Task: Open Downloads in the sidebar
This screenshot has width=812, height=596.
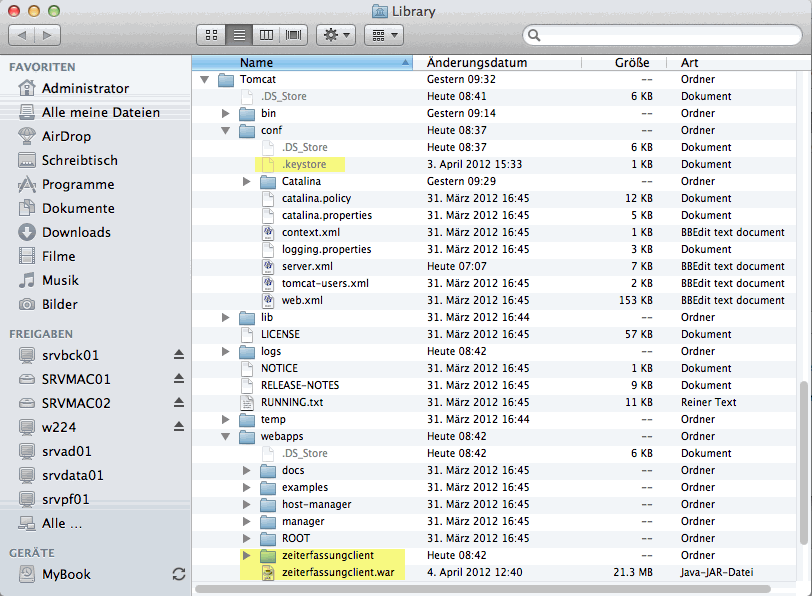Action: [x=75, y=232]
